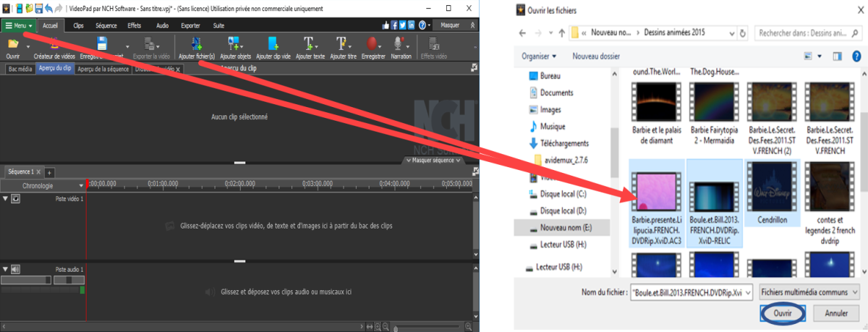Open the Fichiers multimédia communs file type dropdown
The width and height of the screenshot is (868, 332).
(x=810, y=291)
